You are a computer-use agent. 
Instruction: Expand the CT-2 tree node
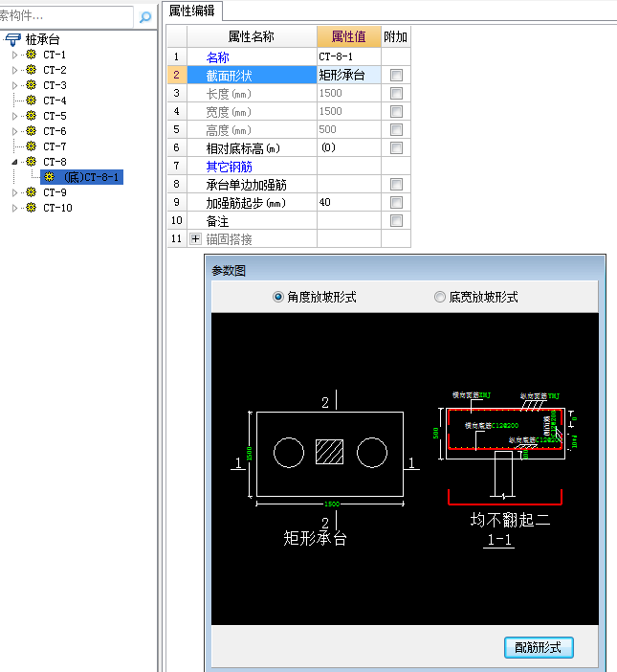click(14, 70)
